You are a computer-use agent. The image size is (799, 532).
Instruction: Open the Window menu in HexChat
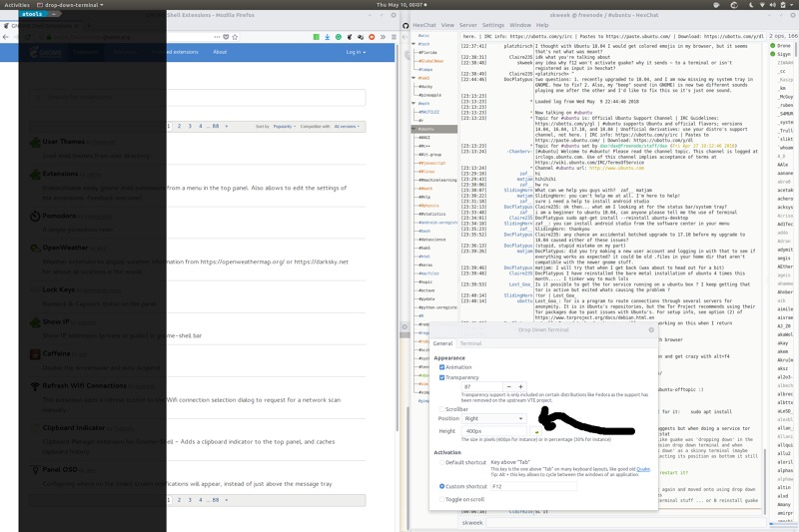click(520, 25)
